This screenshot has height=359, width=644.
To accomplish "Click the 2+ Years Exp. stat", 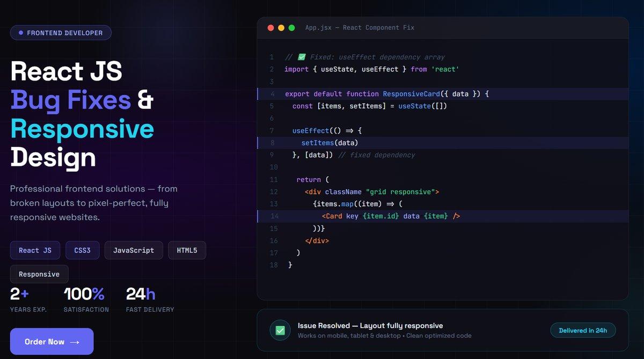I will pyautogui.click(x=28, y=299).
